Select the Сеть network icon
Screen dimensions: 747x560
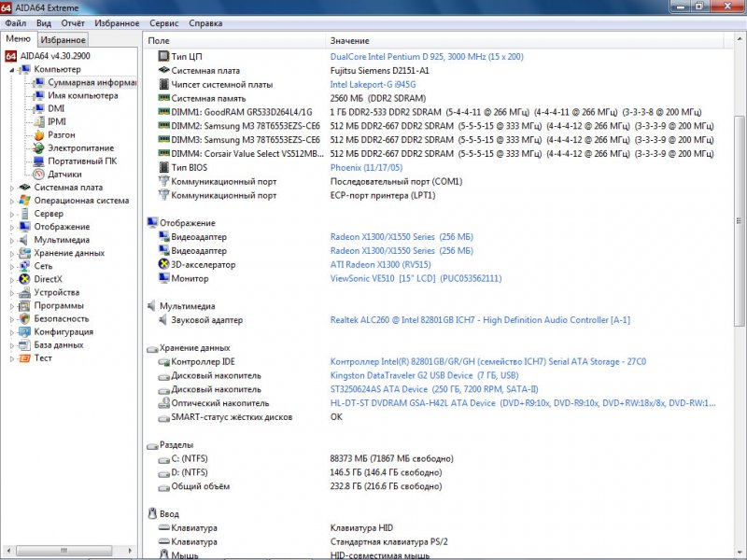(x=25, y=266)
